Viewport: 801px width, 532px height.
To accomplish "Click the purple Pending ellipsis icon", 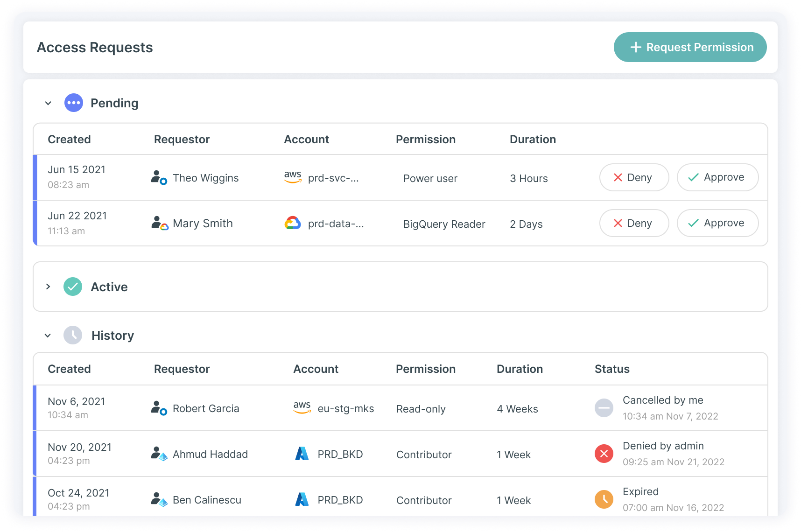I will 73,103.
